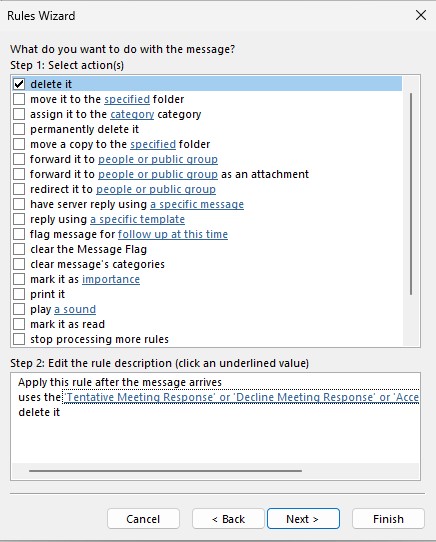Open 'follow up at this time' flag link

(x=173, y=234)
